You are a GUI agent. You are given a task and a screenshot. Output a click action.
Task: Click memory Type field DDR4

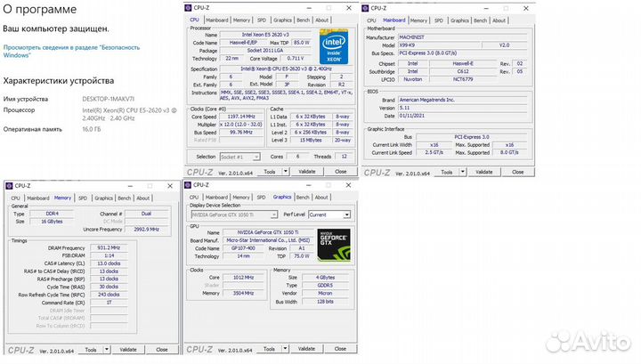point(52,214)
